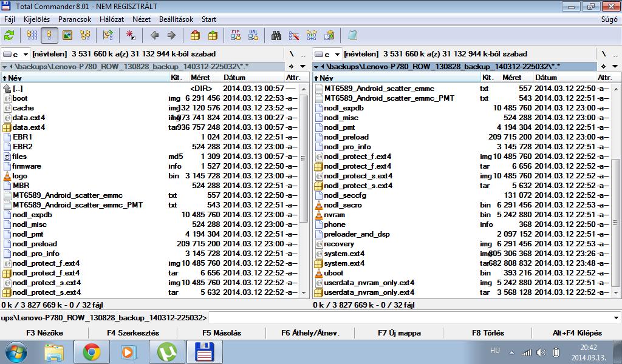Click F3 Nézőke button
The width and height of the screenshot is (622, 364).
[x=44, y=333]
